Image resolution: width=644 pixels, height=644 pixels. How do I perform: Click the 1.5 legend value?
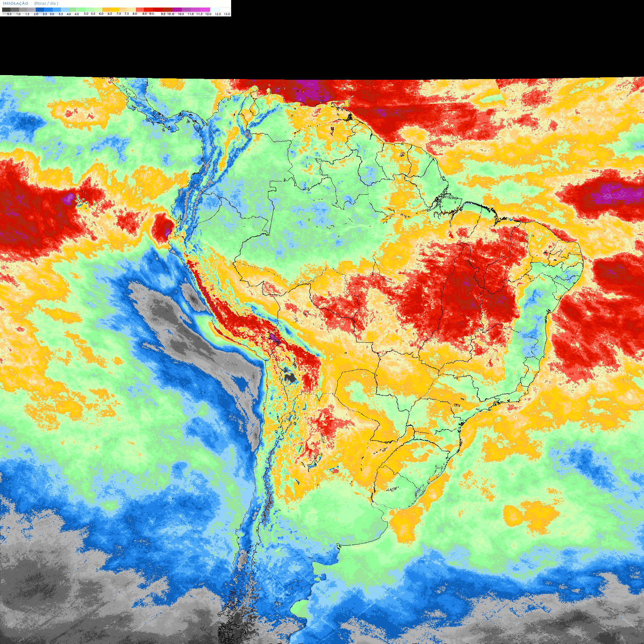pyautogui.click(x=27, y=14)
